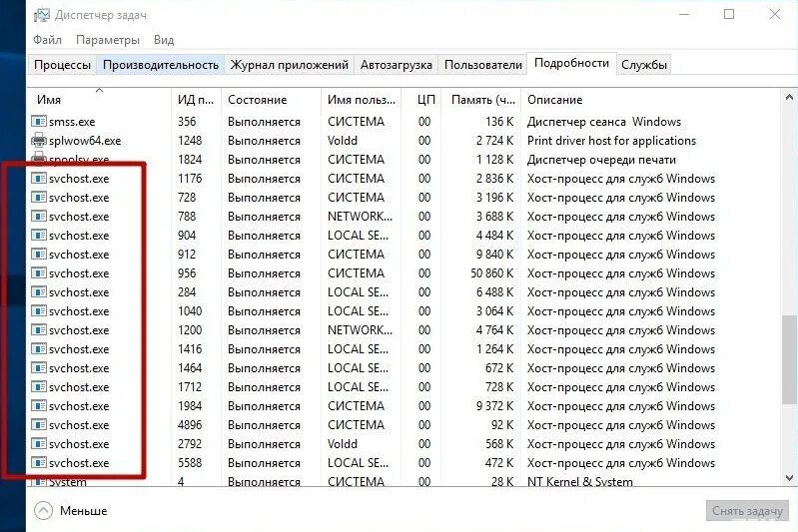Screen dimensions: 798x532
Task: Click memory value 50 860 K
Action: [x=492, y=273]
